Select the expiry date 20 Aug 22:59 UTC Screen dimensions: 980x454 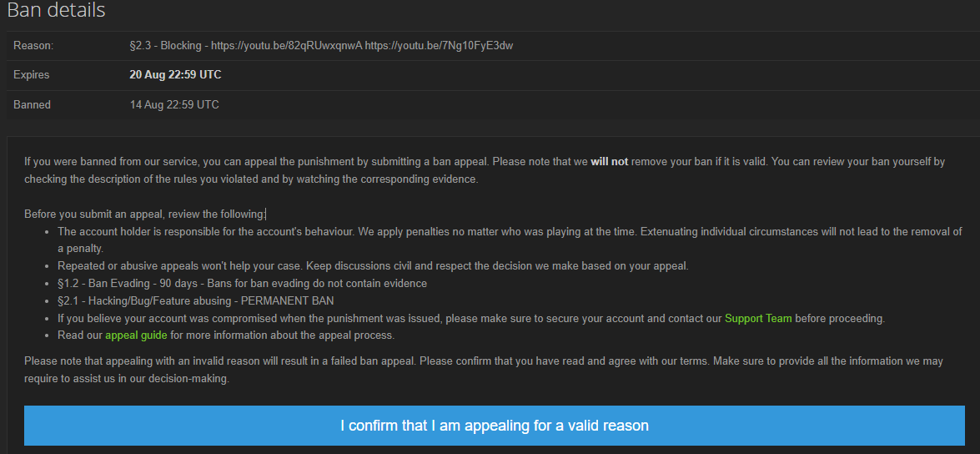[x=175, y=75]
